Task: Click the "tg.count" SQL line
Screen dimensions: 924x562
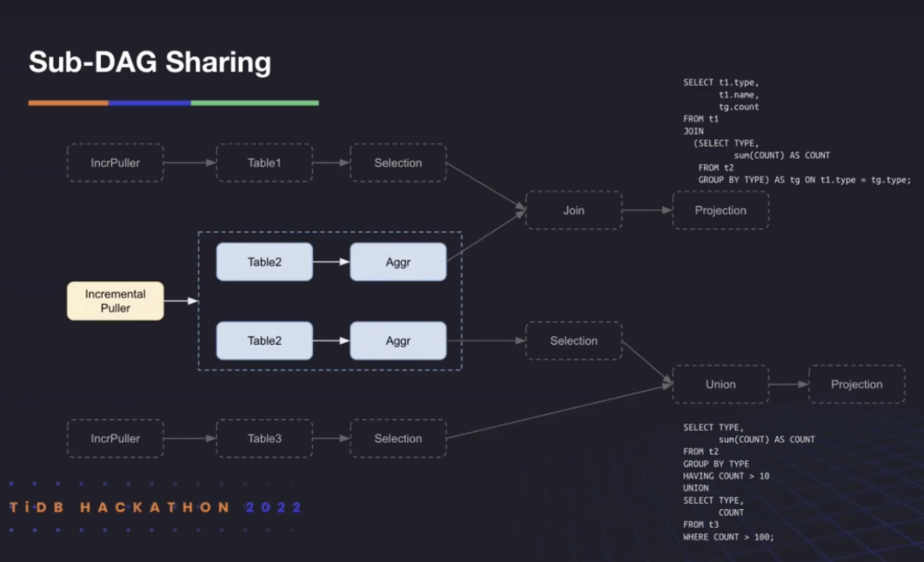Action: click(x=738, y=107)
